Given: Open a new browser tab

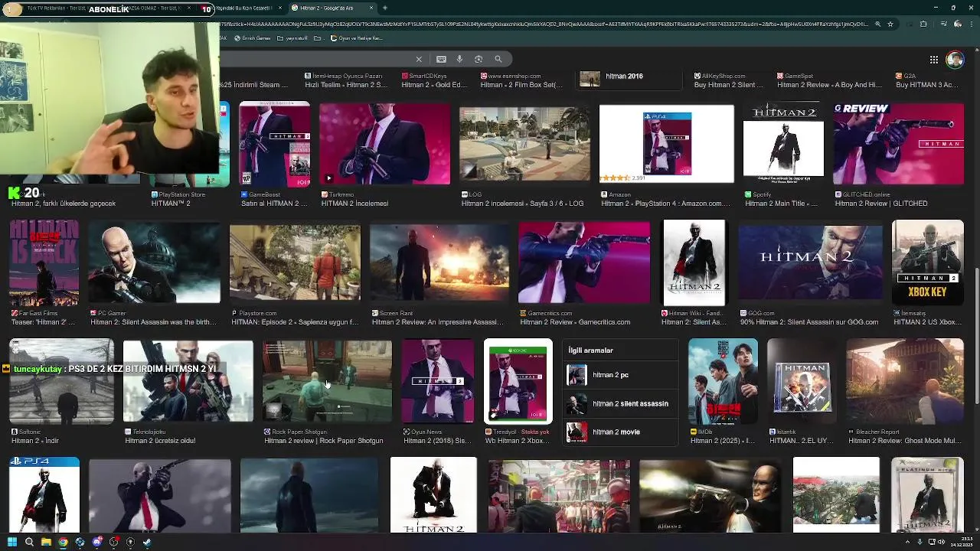Looking at the screenshot, I should (384, 8).
